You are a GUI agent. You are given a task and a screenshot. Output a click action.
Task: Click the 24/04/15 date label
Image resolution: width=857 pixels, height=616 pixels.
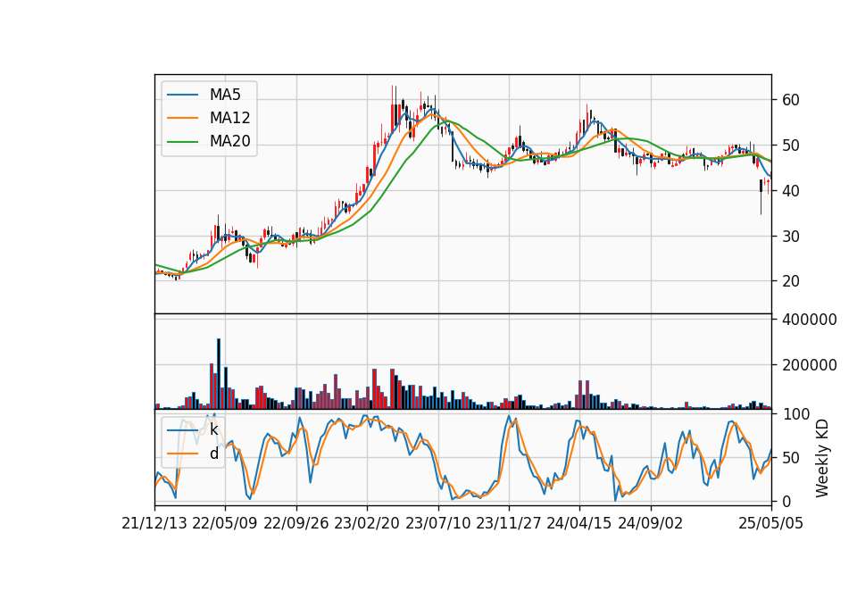[579, 524]
